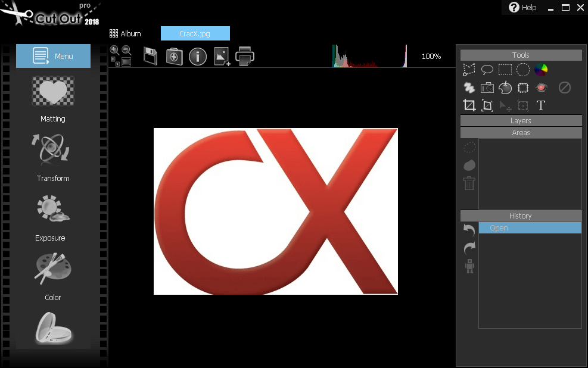This screenshot has width=588, height=368.
Task: Open the first-aid kit auto-fix tool
Action: pyautogui.click(x=175, y=56)
